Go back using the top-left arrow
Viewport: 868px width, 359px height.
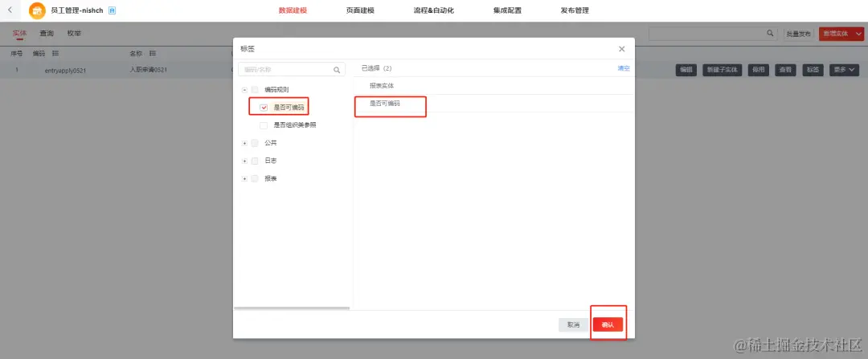point(10,10)
